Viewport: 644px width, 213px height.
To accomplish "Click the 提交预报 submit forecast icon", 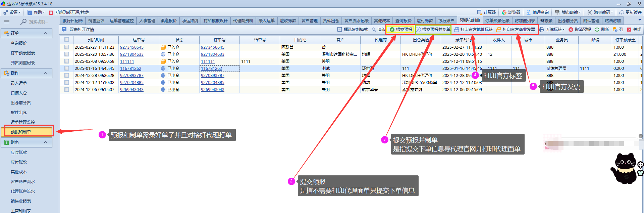I will pyautogui.click(x=392, y=30).
